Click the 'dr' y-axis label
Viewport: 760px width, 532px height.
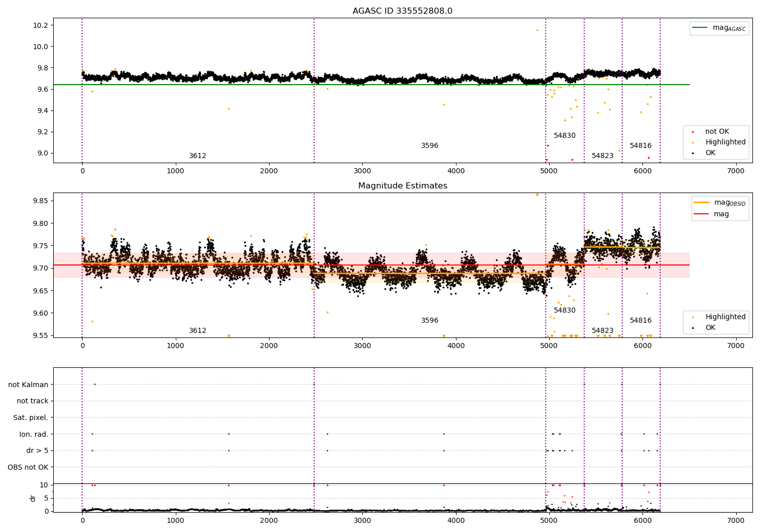[33, 498]
